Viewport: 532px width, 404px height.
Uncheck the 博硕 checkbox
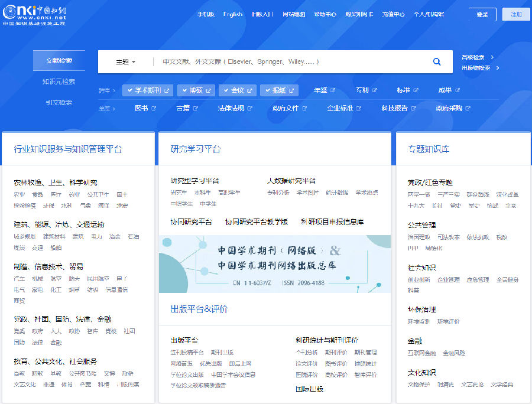click(184, 89)
